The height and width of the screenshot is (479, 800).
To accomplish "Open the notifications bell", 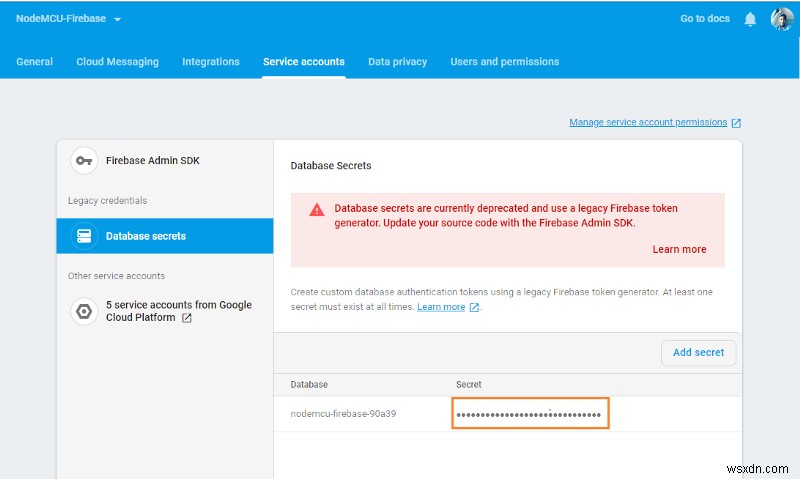I will point(749,19).
